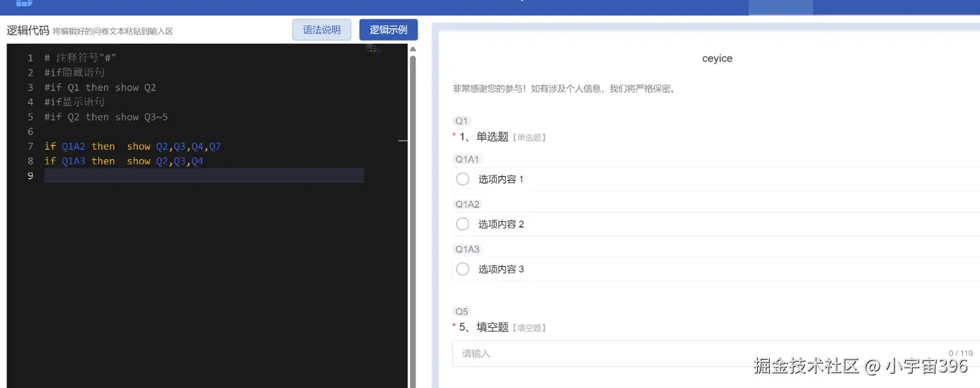Click the option label '选项内容 2'
The image size is (980, 388).
tap(501, 224)
